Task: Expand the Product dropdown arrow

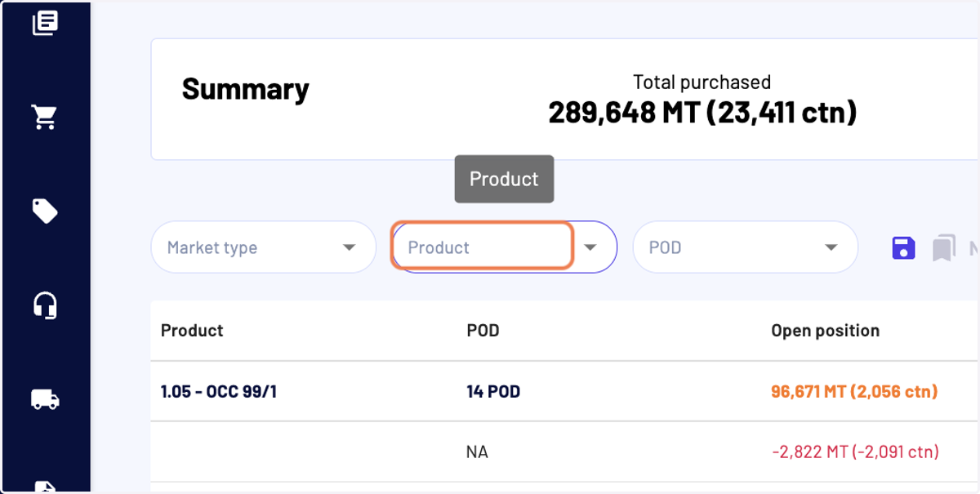Action: pos(590,247)
